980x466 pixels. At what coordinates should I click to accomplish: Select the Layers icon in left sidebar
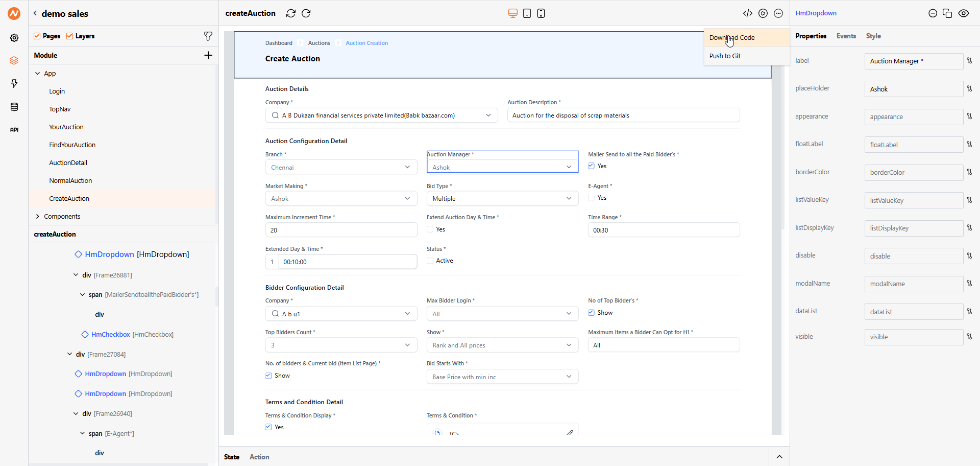coord(14,60)
